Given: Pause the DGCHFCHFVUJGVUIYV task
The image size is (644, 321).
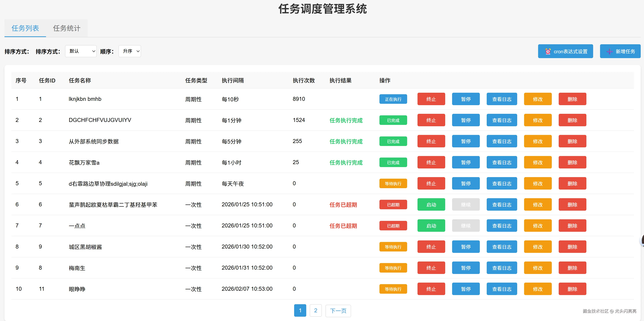Looking at the screenshot, I should (x=465, y=120).
